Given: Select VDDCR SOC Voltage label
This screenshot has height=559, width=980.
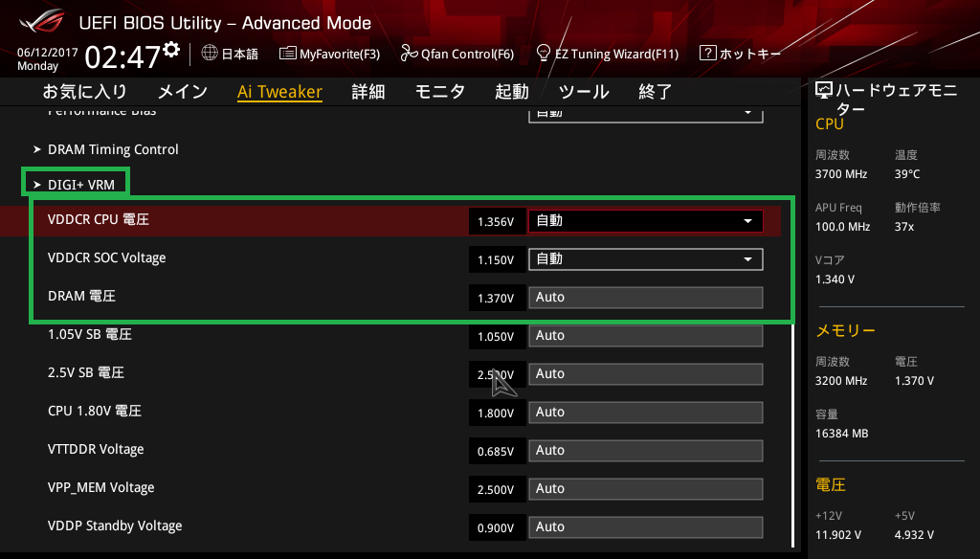Looking at the screenshot, I should click(x=107, y=257).
